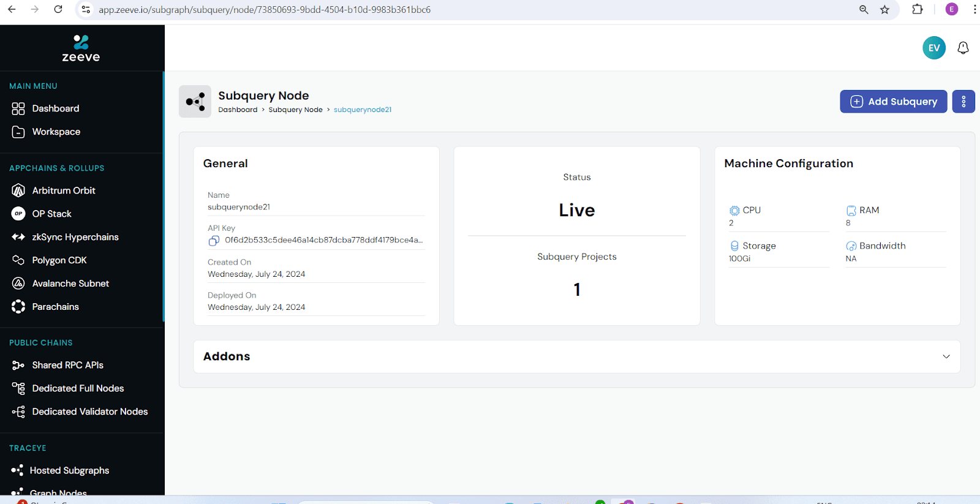Screen dimensions: 980x504
Task: Click the Storage icon
Action: coord(734,246)
